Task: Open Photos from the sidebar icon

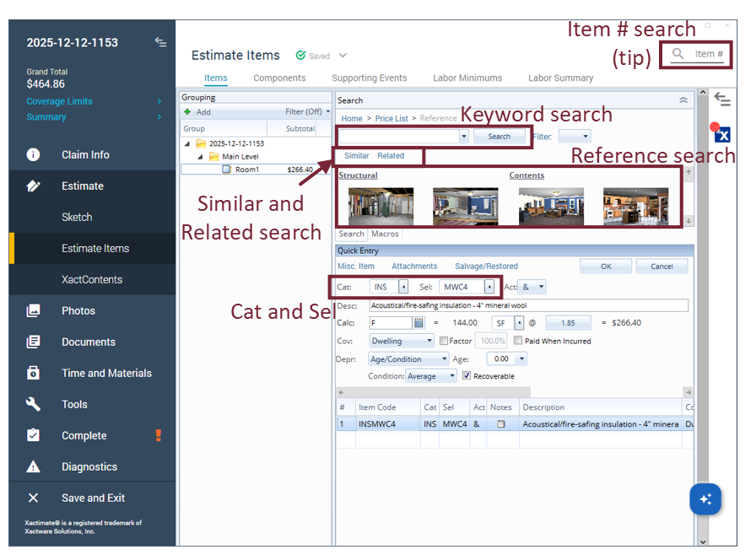Action: (x=33, y=311)
